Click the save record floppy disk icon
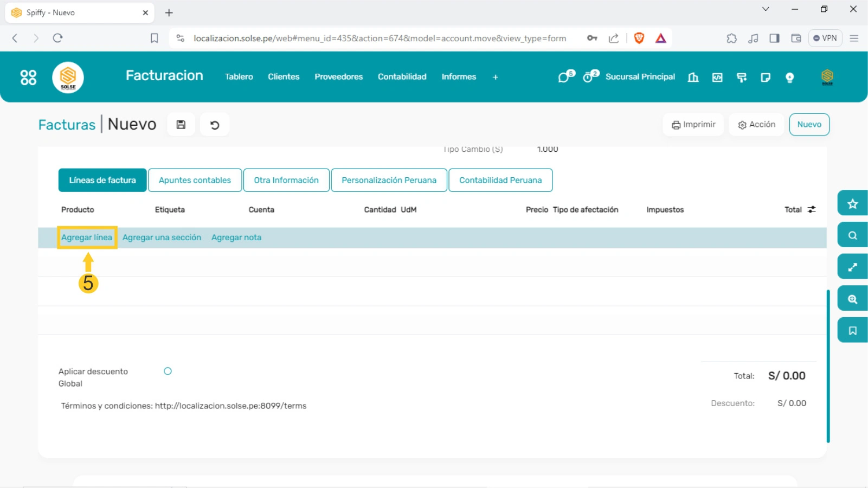The height and width of the screenshot is (488, 868). (181, 125)
